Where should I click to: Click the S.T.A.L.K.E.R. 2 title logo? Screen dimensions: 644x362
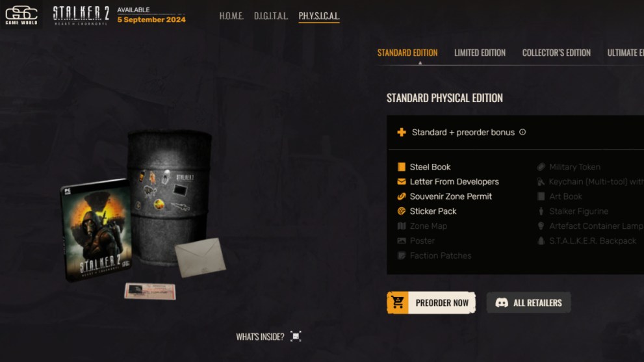click(x=81, y=15)
